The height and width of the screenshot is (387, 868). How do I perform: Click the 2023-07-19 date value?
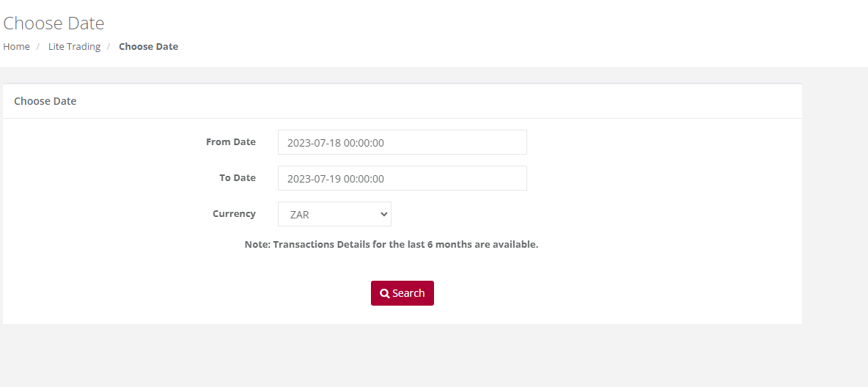coord(336,179)
